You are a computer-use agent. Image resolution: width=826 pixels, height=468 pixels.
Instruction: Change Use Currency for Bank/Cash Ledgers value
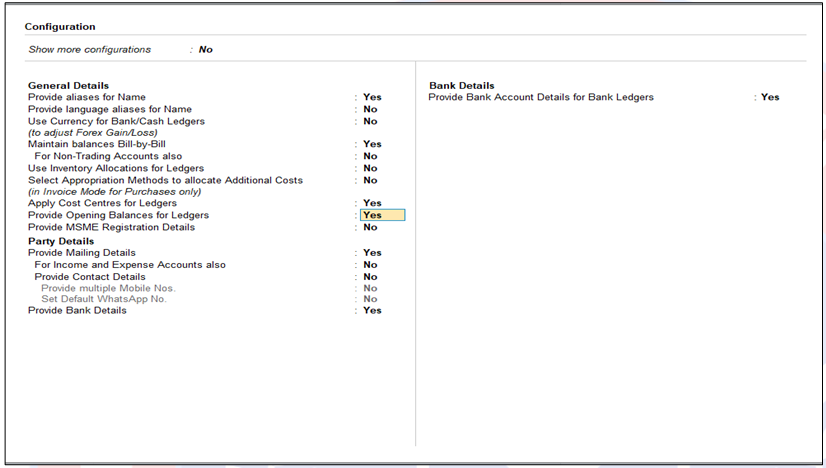370,121
